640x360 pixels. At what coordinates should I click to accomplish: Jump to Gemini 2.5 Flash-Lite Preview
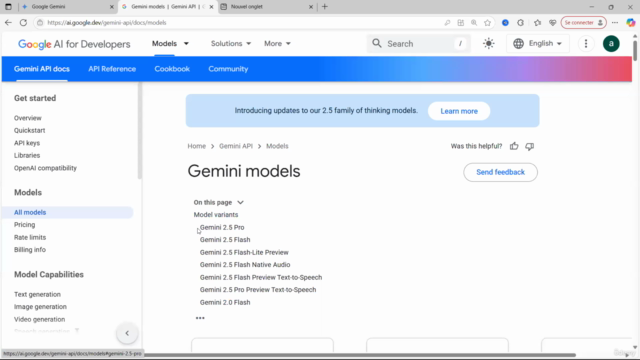244,252
